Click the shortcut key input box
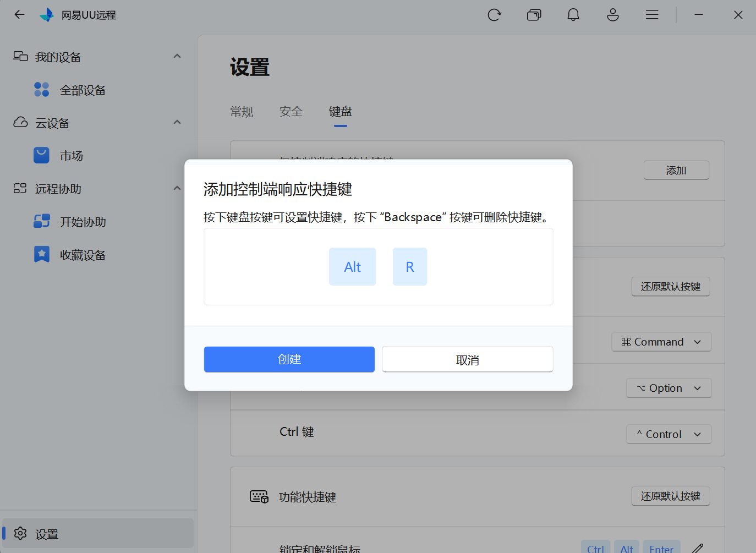Viewport: 756px width, 553px height. point(379,266)
